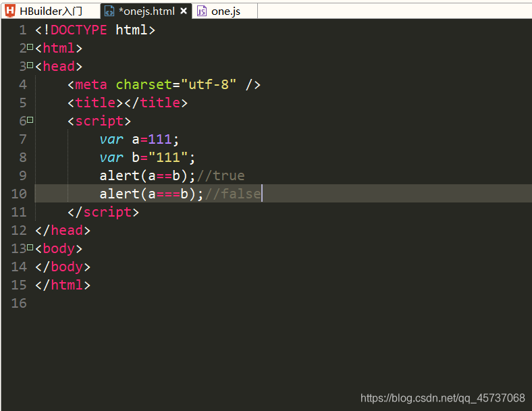This screenshot has width=532, height=411.
Task: Place cursor in the empty title tag
Action: [x=124, y=103]
